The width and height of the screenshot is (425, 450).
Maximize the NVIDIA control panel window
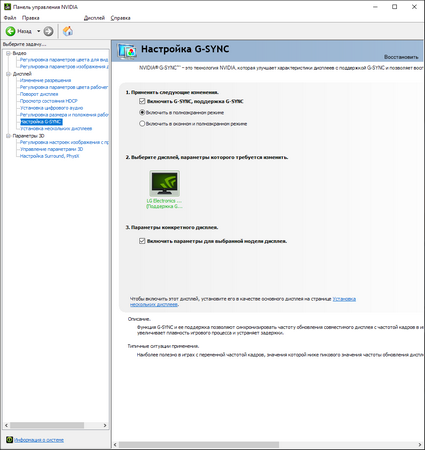pyautogui.click(x=395, y=7)
